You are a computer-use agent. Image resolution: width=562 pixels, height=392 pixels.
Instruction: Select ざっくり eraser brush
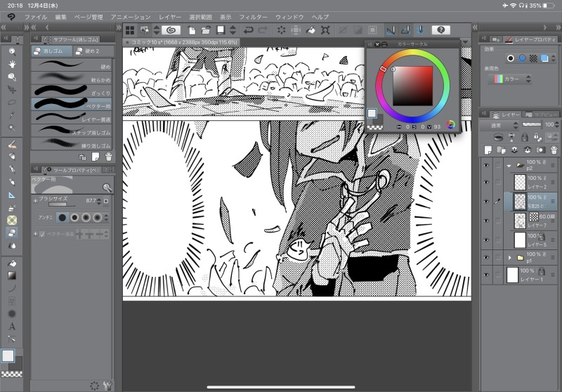tap(72, 91)
